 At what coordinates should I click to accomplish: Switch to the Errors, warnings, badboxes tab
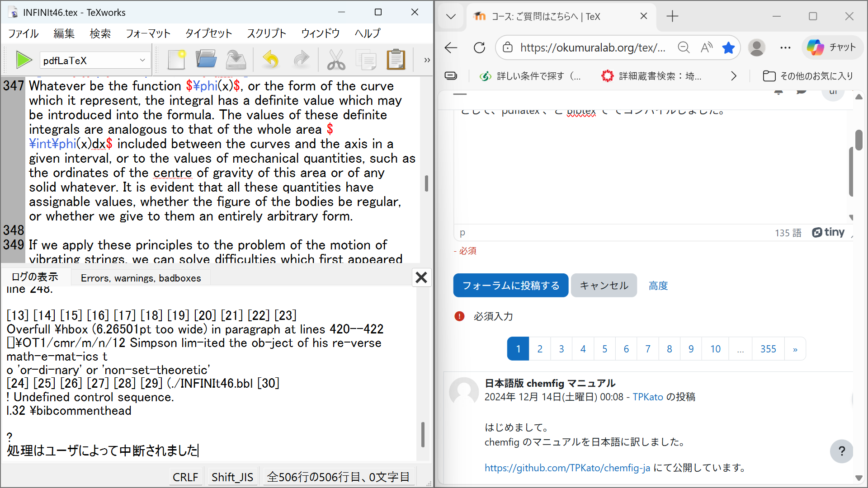click(x=141, y=278)
